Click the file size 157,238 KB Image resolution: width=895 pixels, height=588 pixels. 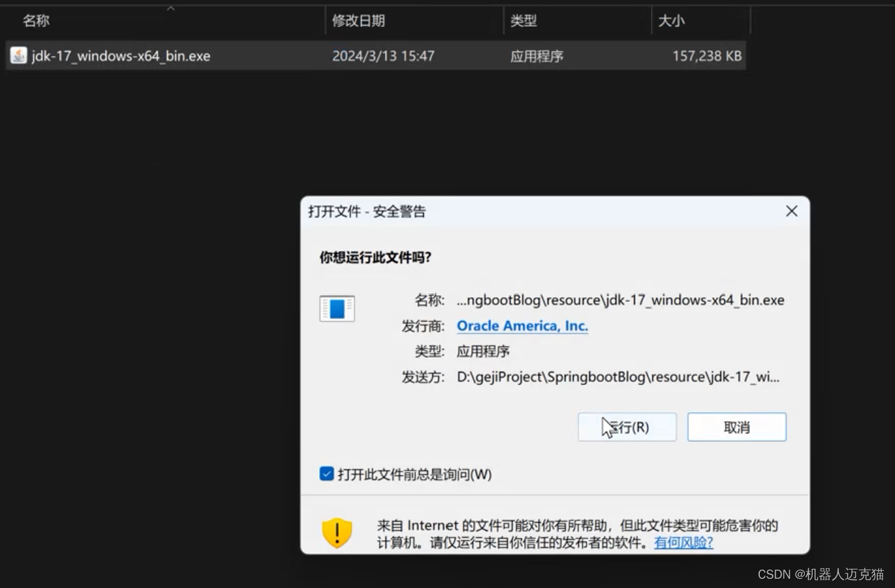(x=707, y=56)
